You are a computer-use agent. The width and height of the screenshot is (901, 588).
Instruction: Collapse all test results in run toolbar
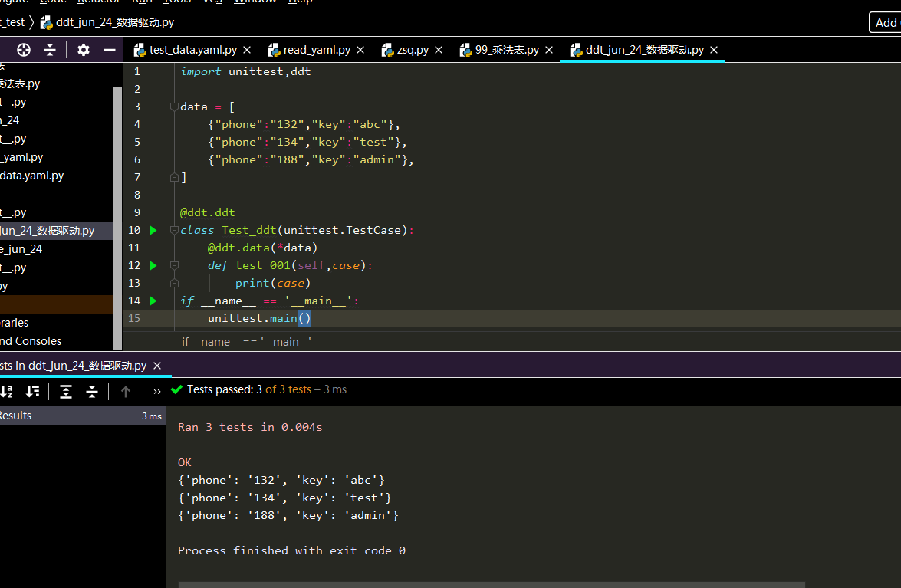(92, 392)
